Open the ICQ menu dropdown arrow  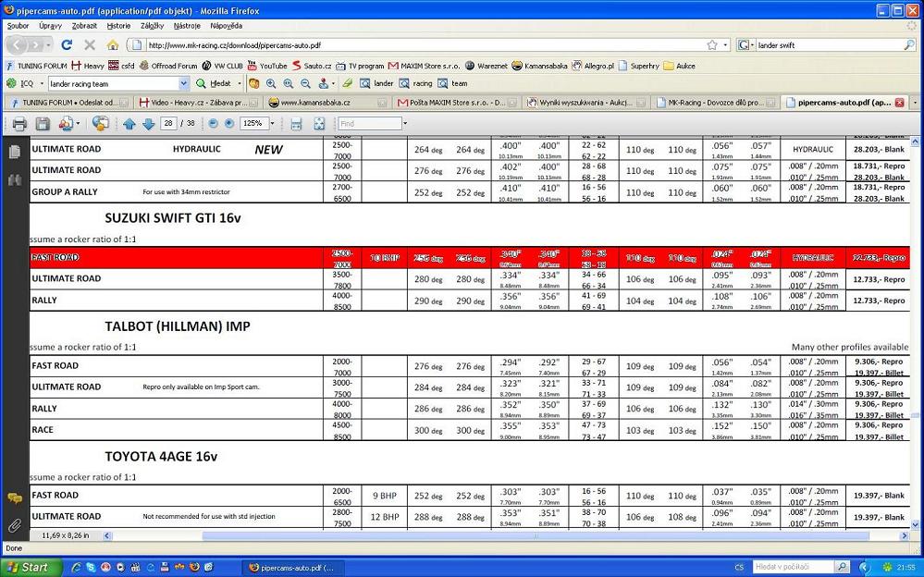point(42,84)
